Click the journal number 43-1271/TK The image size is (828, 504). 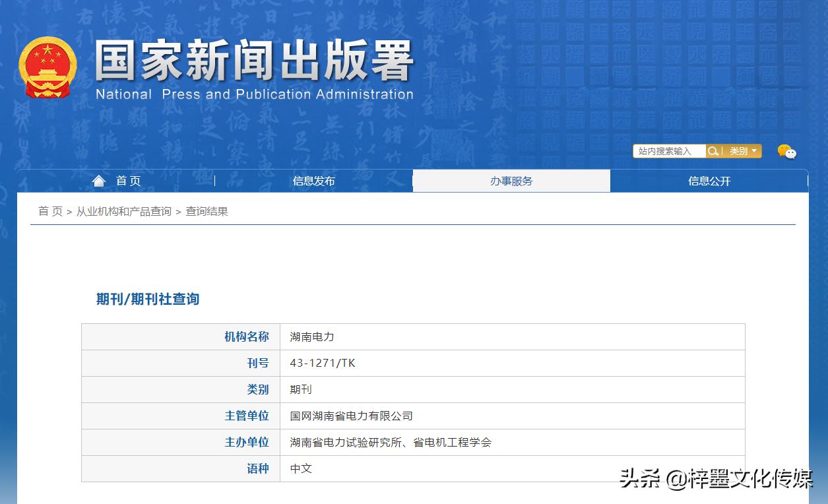(x=323, y=363)
